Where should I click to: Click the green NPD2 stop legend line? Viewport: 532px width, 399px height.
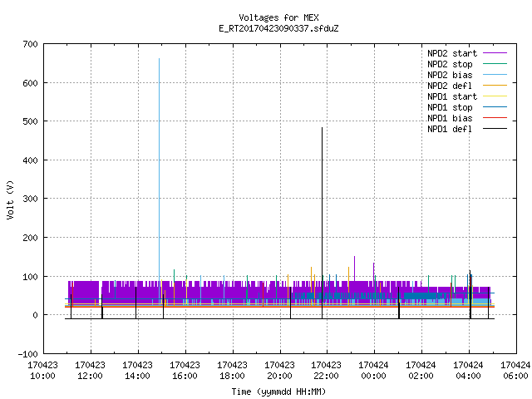click(x=495, y=63)
